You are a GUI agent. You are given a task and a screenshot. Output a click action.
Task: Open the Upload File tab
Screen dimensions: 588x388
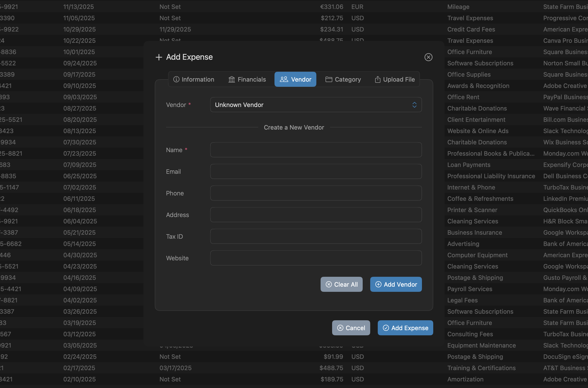(394, 79)
